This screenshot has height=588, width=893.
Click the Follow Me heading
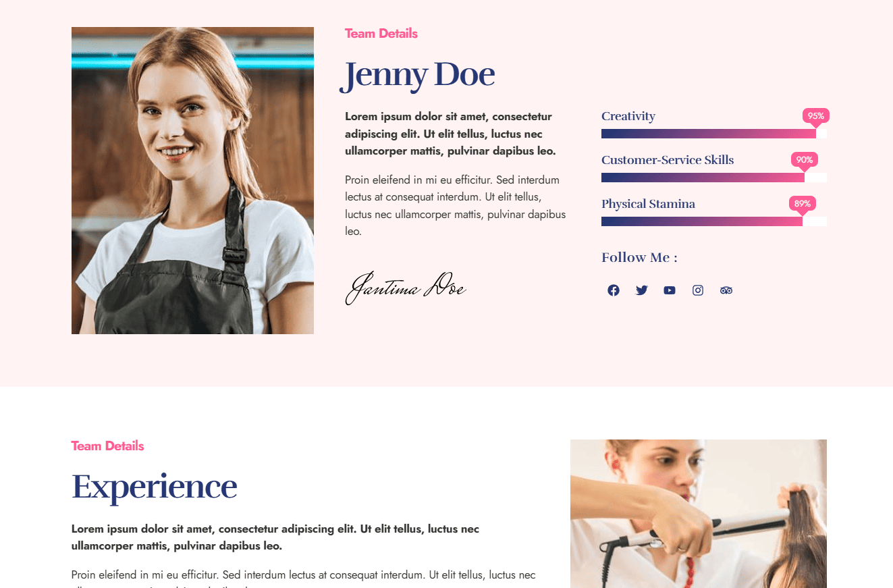[x=639, y=257]
